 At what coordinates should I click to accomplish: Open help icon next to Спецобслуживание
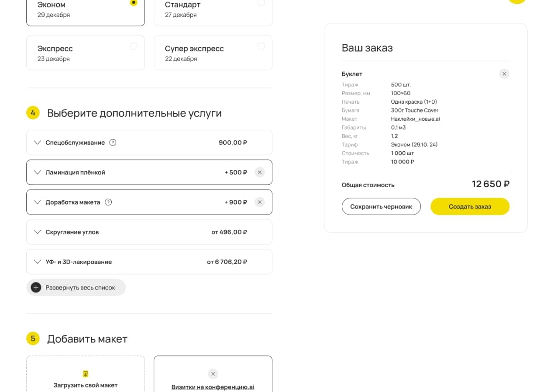[113, 143]
